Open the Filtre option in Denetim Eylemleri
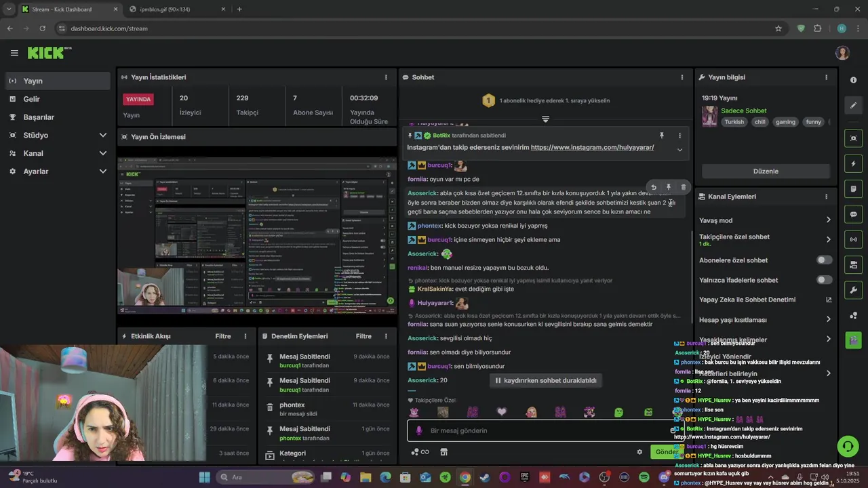This screenshot has height=488, width=868. 363,336
